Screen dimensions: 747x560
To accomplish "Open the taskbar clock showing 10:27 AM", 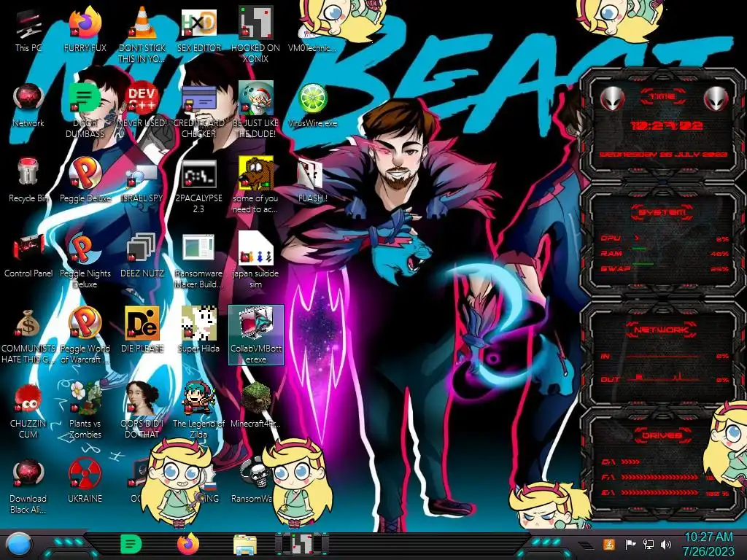I will click(708, 544).
